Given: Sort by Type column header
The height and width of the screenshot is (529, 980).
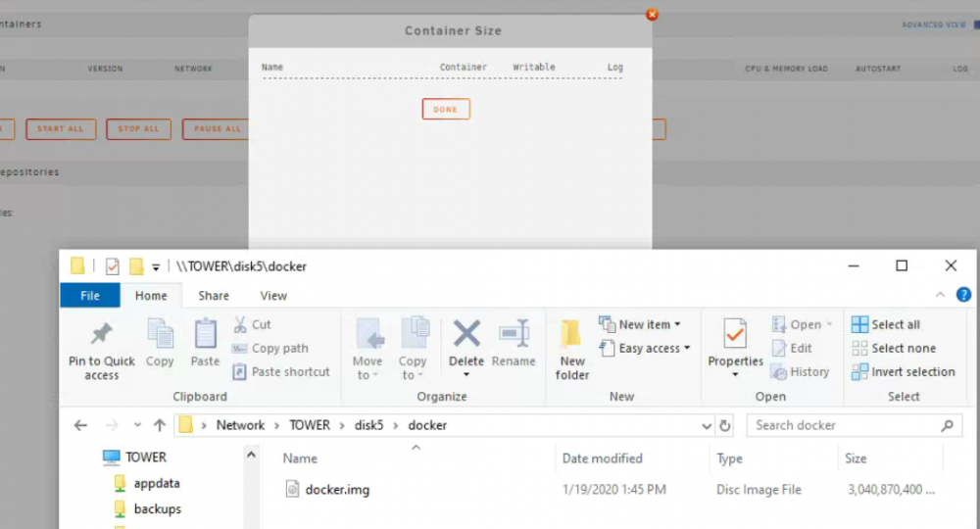Looking at the screenshot, I should click(x=729, y=458).
